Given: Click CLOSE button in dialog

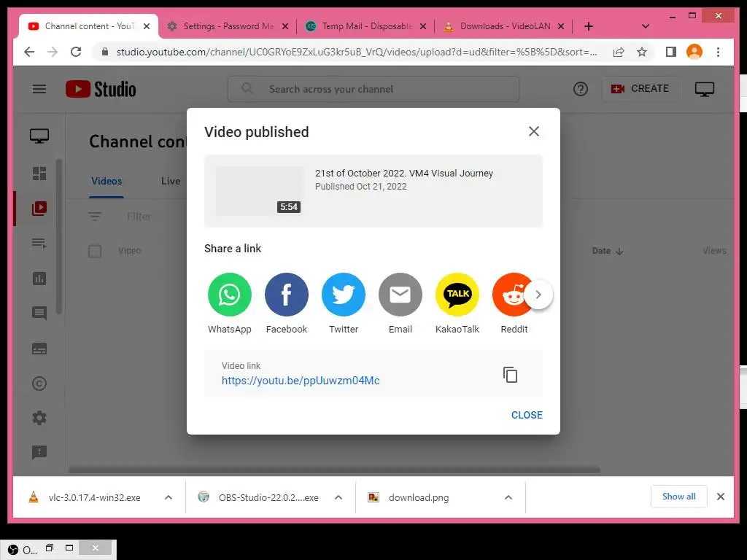Looking at the screenshot, I should 527,415.
